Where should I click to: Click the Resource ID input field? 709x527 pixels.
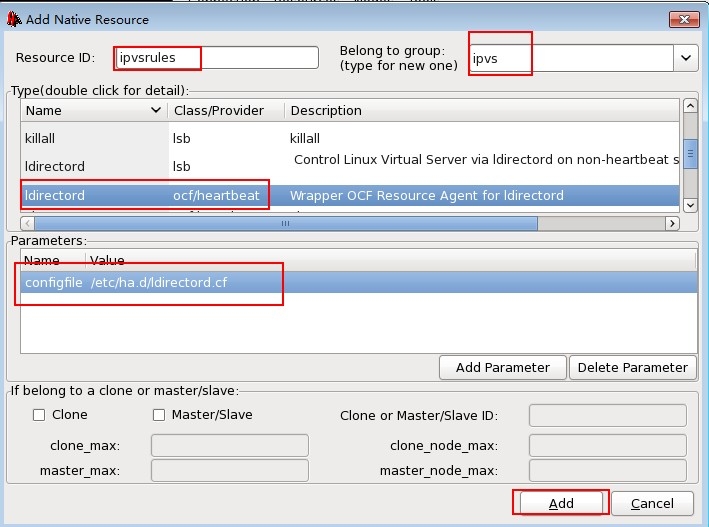pyautogui.click(x=217, y=58)
